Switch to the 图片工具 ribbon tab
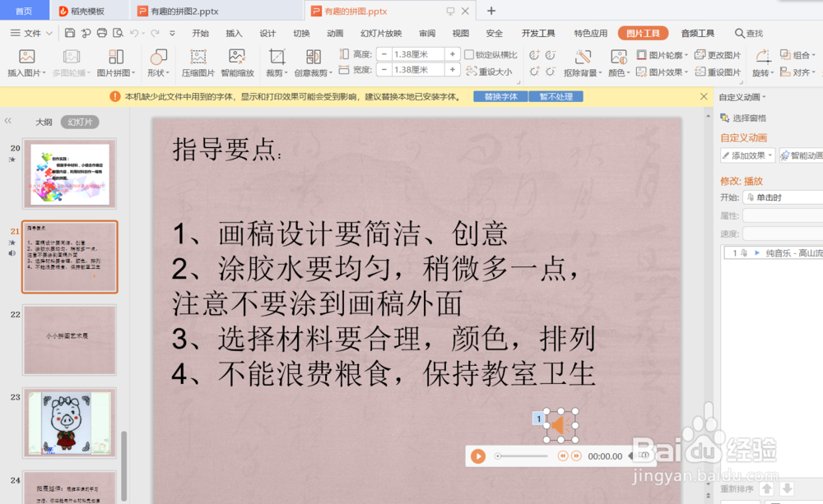Viewport: 823px width, 504px height. coord(643,34)
